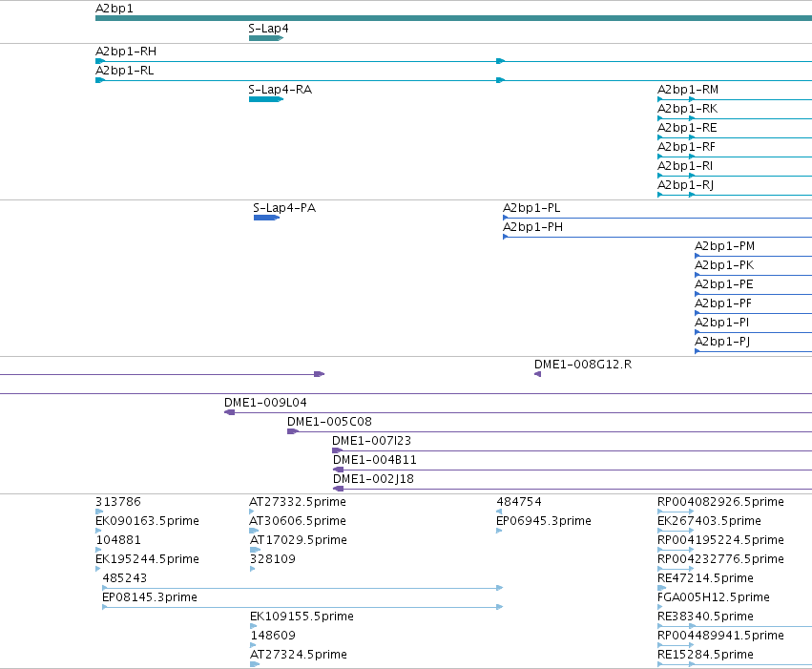Viewport: 812px width, 669px height.
Task: Select EST AT27324.5prime
Action: (299, 655)
